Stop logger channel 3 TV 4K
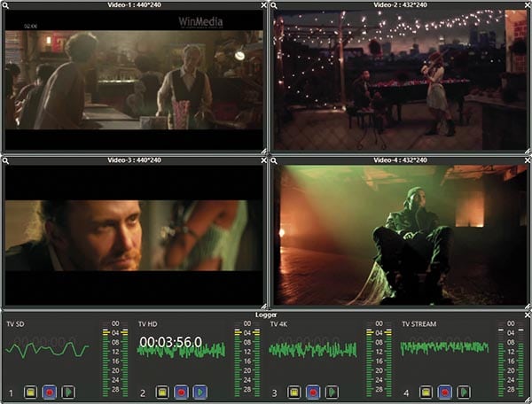 point(293,392)
